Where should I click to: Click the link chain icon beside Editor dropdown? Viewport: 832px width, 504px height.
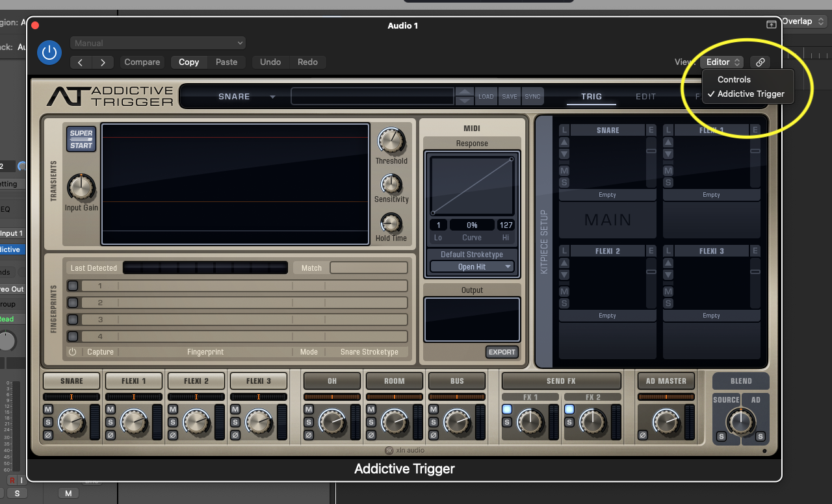tap(760, 62)
